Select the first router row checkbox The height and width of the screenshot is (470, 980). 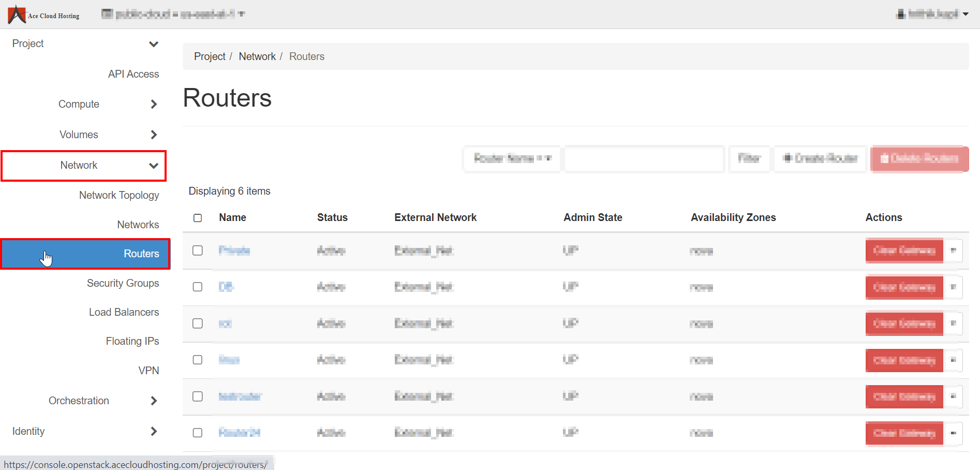[x=198, y=251]
